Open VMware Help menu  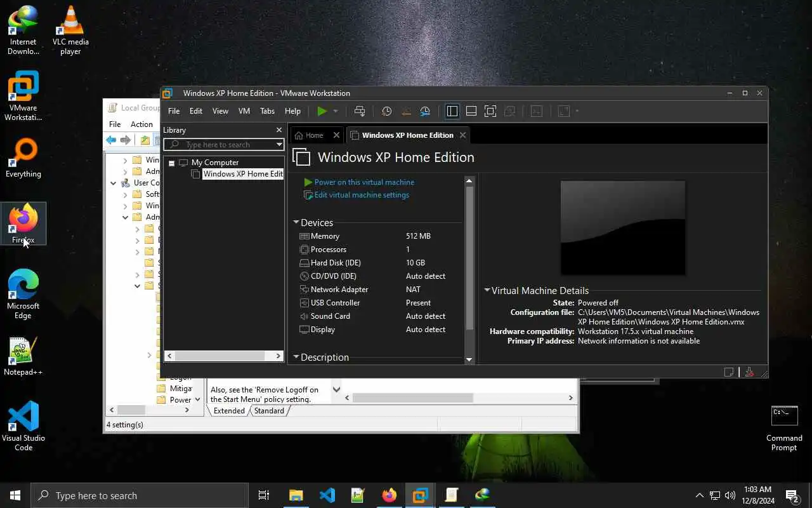point(292,111)
